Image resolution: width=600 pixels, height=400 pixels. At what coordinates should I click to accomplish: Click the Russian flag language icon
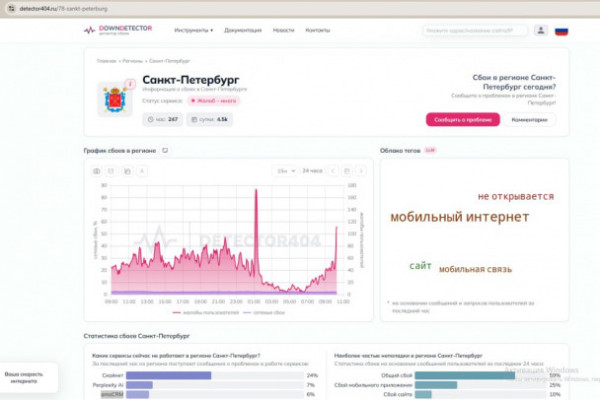[561, 31]
